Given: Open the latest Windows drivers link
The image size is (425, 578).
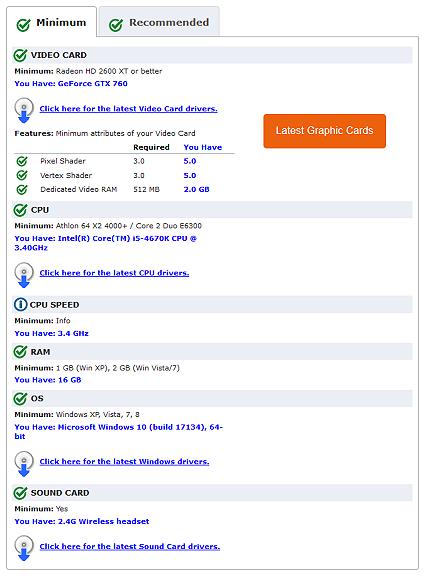Looking at the screenshot, I should [124, 462].
